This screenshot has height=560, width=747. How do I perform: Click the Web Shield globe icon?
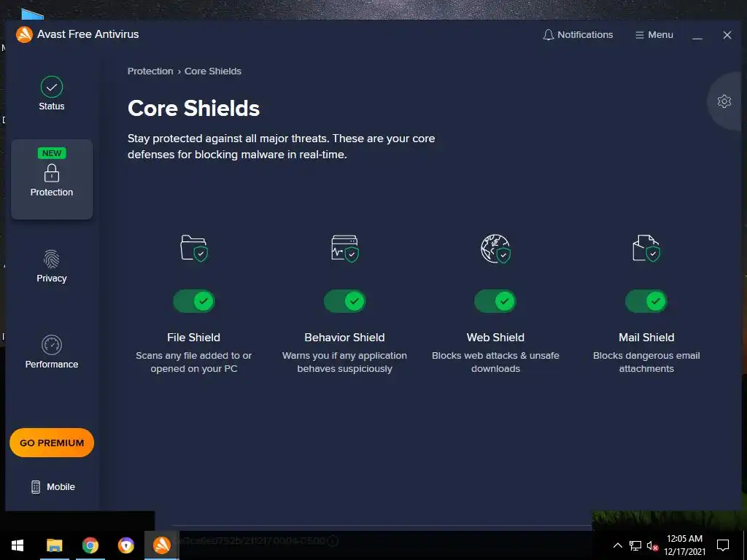(x=495, y=248)
